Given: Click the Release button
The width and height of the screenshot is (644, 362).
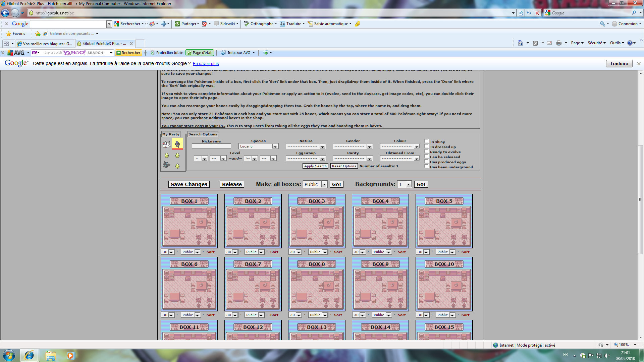Looking at the screenshot, I should click(x=232, y=184).
